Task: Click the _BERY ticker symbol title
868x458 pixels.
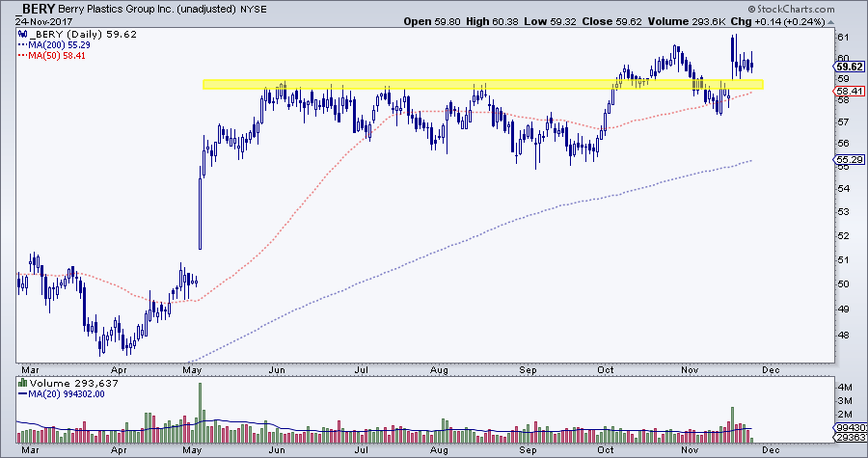Action: [38, 9]
